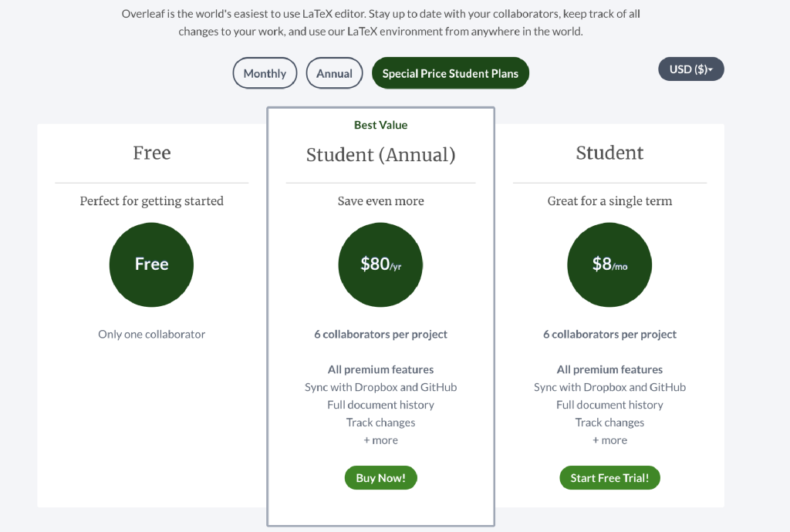Click the $8/mo price circle
This screenshot has height=532, width=790.
tap(609, 264)
